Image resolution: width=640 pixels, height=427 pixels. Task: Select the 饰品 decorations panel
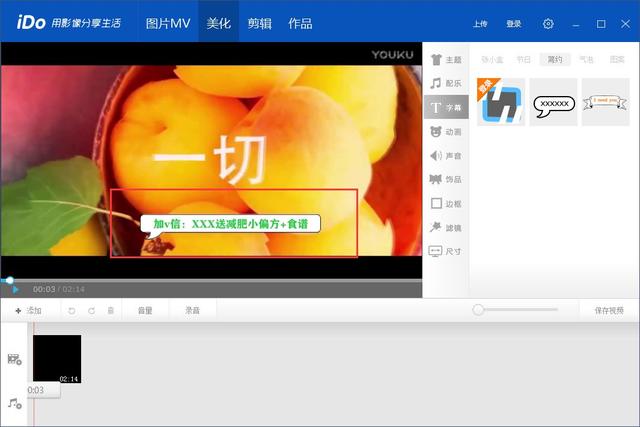(445, 180)
